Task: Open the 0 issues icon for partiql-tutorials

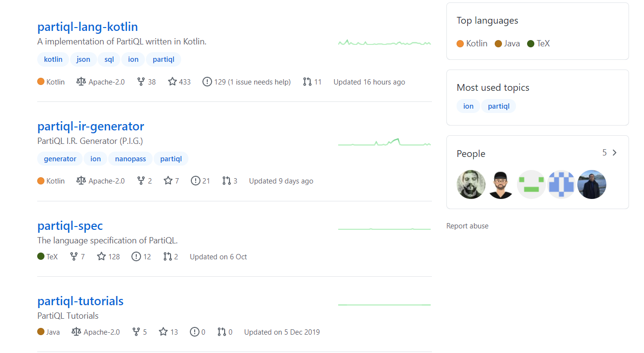Action: coord(195,332)
